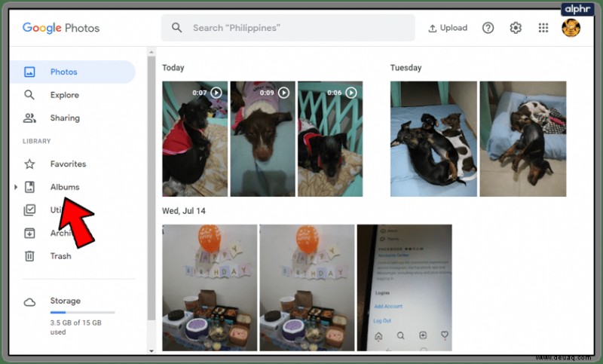
Task: Click the sidebar vertical scrollbar thumb
Action: 152,188
